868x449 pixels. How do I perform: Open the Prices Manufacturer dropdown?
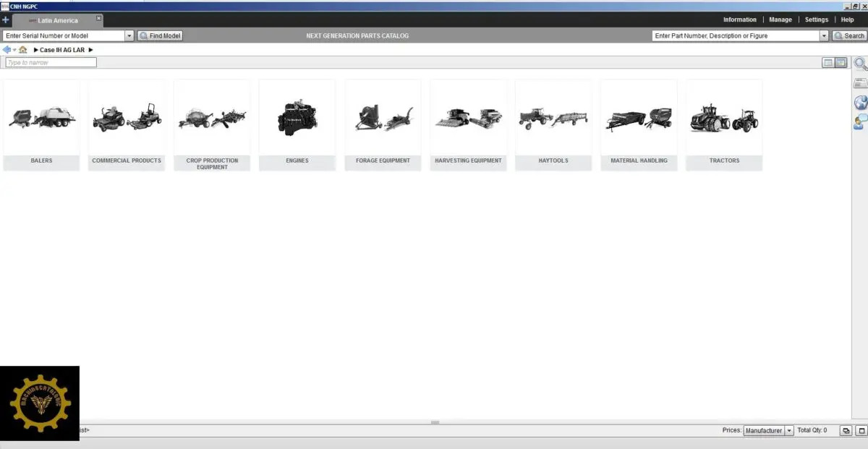click(769, 430)
